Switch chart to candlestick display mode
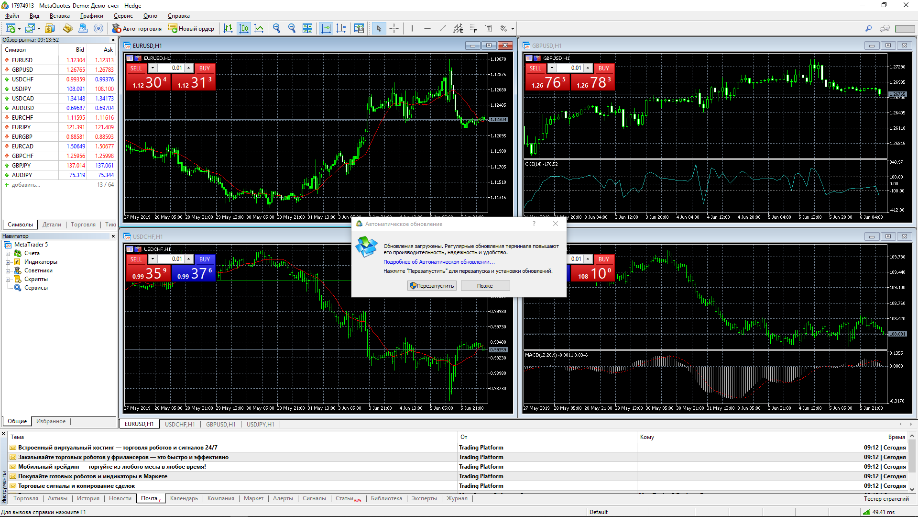 coord(242,29)
